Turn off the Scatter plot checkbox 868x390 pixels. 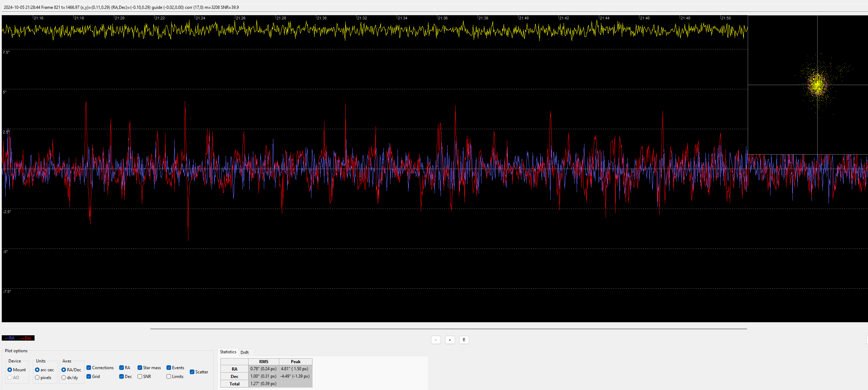192,372
